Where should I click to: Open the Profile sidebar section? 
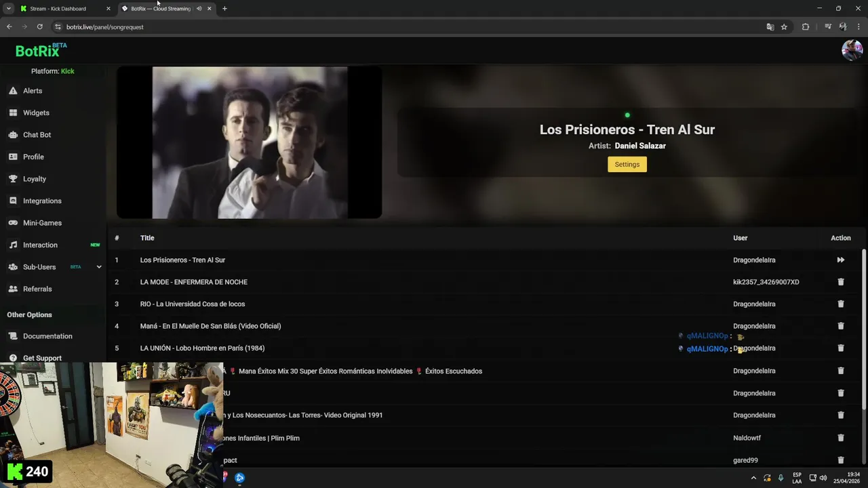coord(33,157)
